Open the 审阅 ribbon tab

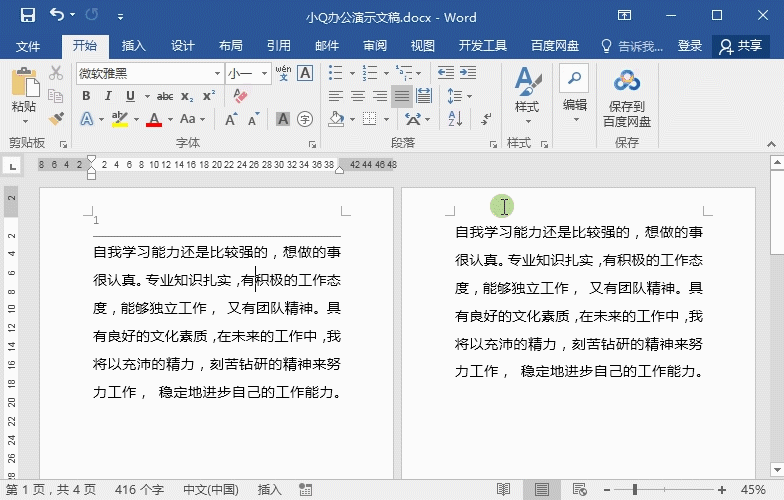375,46
